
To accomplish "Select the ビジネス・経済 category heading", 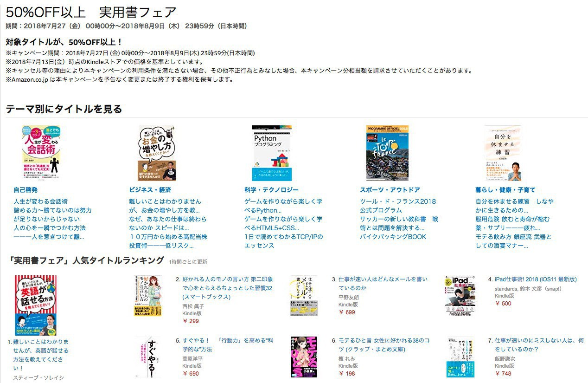I will click(x=150, y=190).
